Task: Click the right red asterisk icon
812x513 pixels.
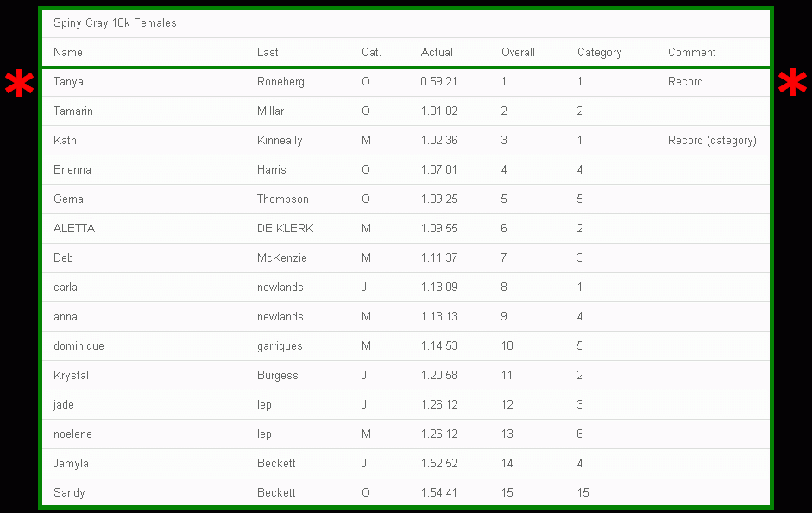Action: pos(792,83)
